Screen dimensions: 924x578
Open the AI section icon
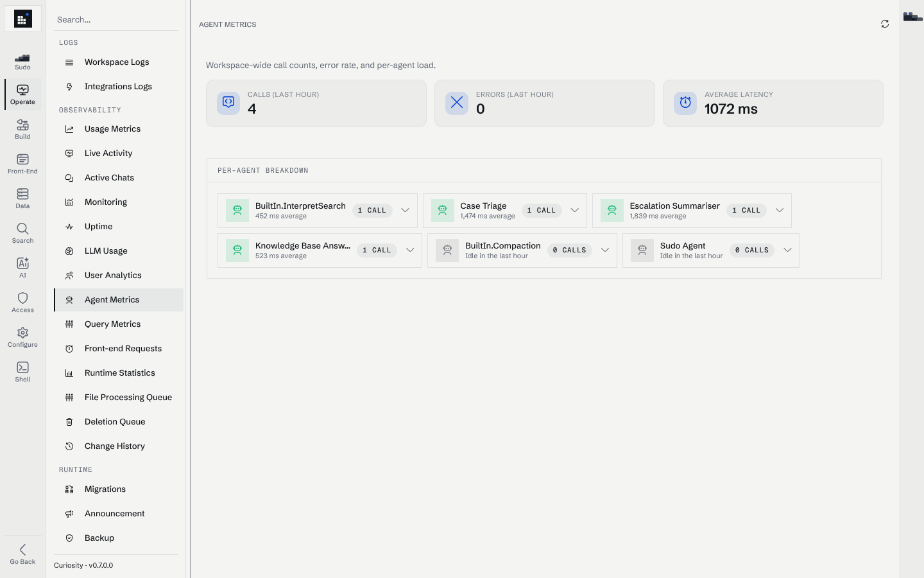pos(22,268)
